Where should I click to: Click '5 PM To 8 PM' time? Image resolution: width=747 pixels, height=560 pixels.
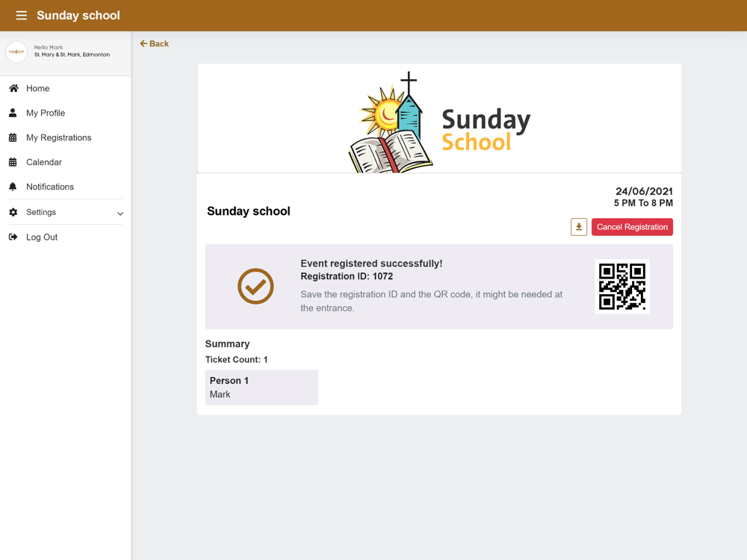(x=644, y=203)
